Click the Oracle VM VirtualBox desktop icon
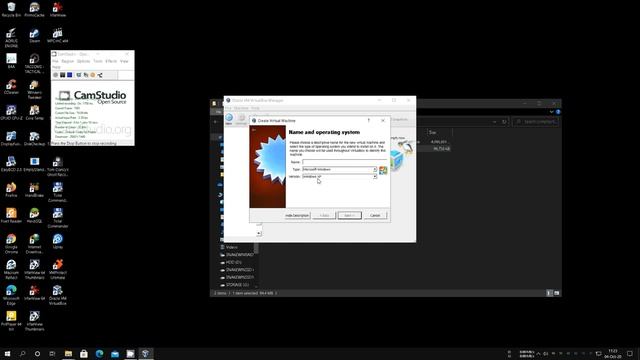This screenshot has width=640, height=360. (58, 295)
